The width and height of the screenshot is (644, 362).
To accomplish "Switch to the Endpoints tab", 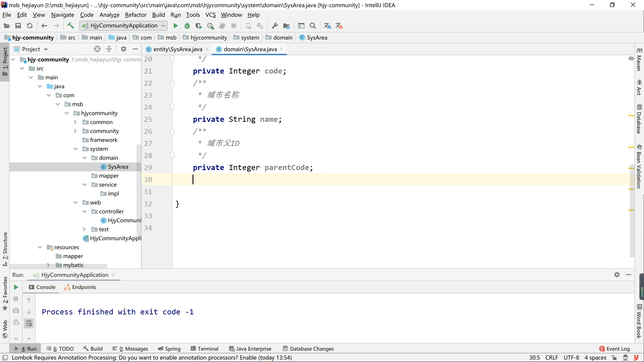I will [x=80, y=287].
